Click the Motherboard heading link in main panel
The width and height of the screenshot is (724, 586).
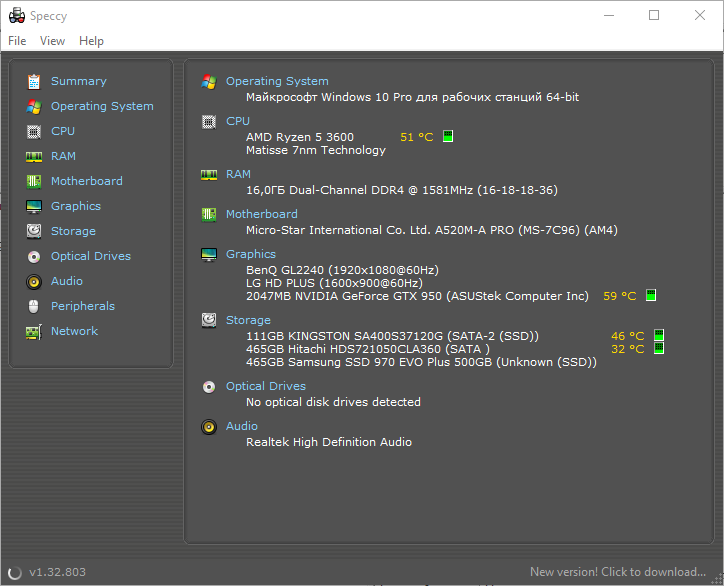pos(262,214)
